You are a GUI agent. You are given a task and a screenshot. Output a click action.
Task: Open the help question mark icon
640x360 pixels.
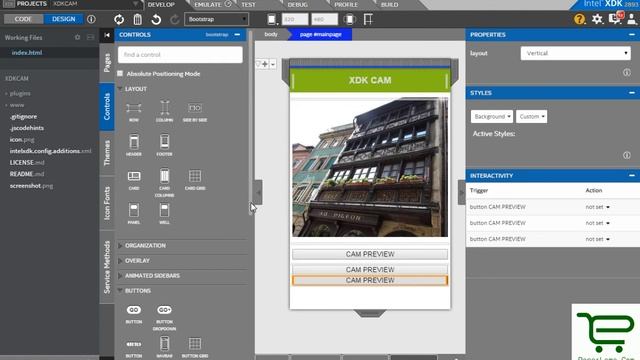click(580, 19)
